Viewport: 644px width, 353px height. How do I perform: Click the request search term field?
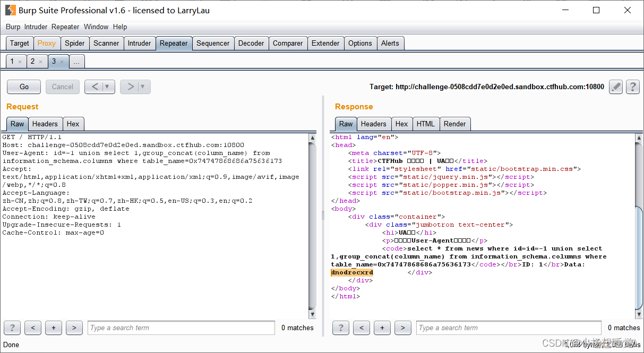[x=182, y=328]
